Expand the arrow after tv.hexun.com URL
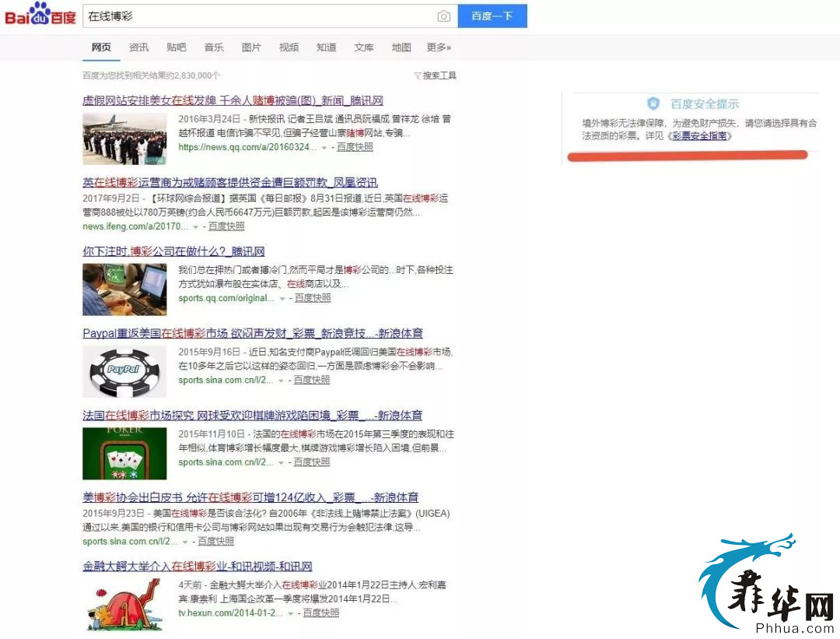The height and width of the screenshot is (639, 840). coord(290,614)
